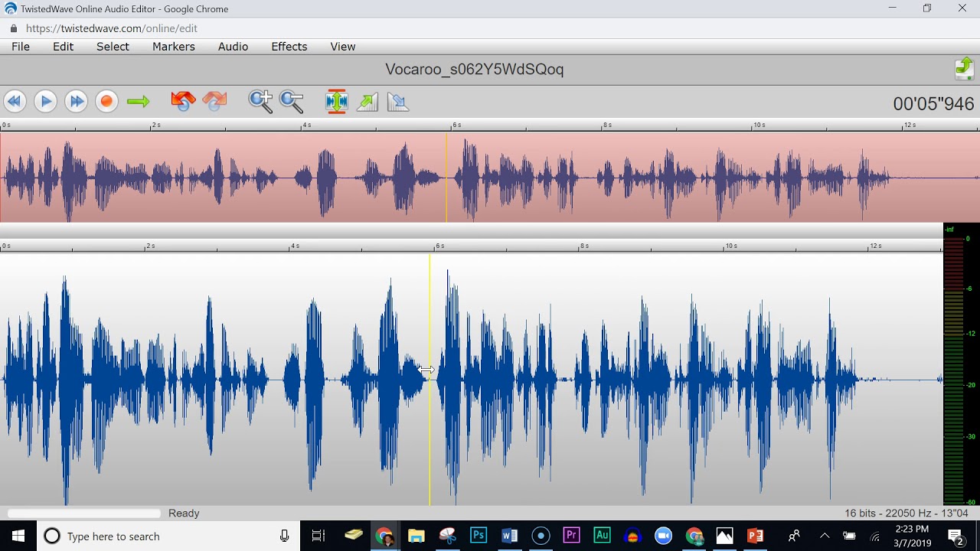
Task: Open the Select menu
Action: pos(113,47)
